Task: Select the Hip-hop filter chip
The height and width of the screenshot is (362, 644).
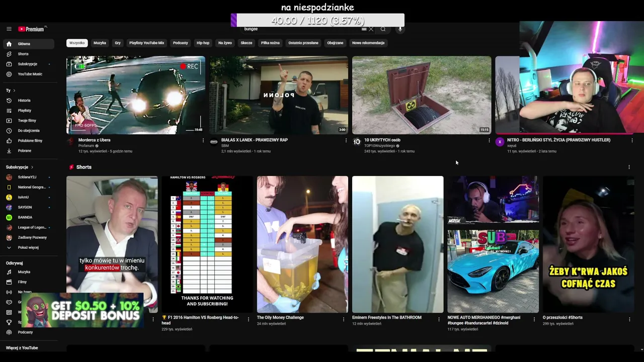Action: 203,43
